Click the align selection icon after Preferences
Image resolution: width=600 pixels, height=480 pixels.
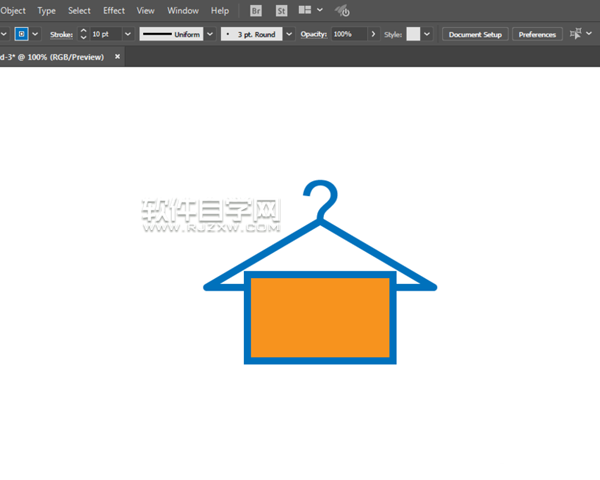[576, 34]
